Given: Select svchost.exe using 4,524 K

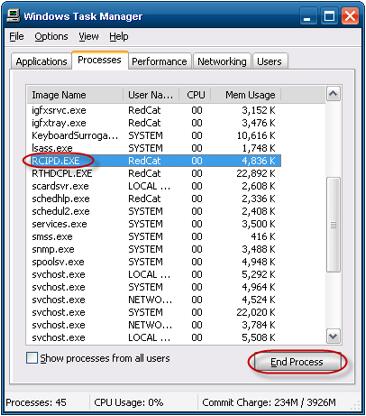Looking at the screenshot, I should [154, 300].
